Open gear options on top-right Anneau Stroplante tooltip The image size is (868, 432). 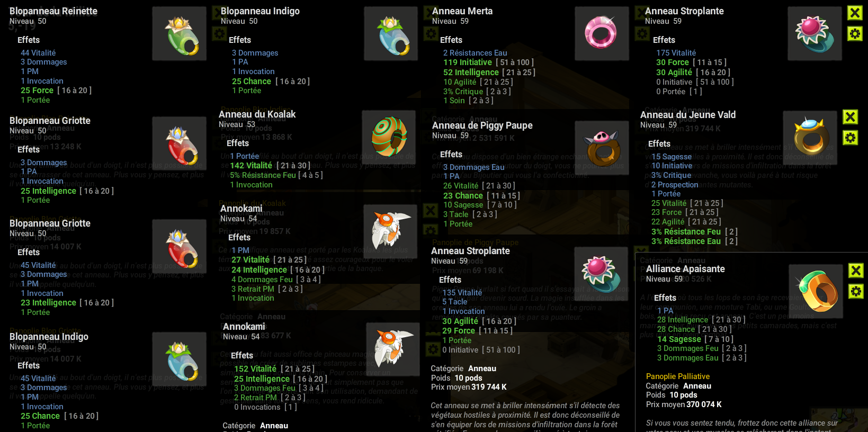pos(855,34)
